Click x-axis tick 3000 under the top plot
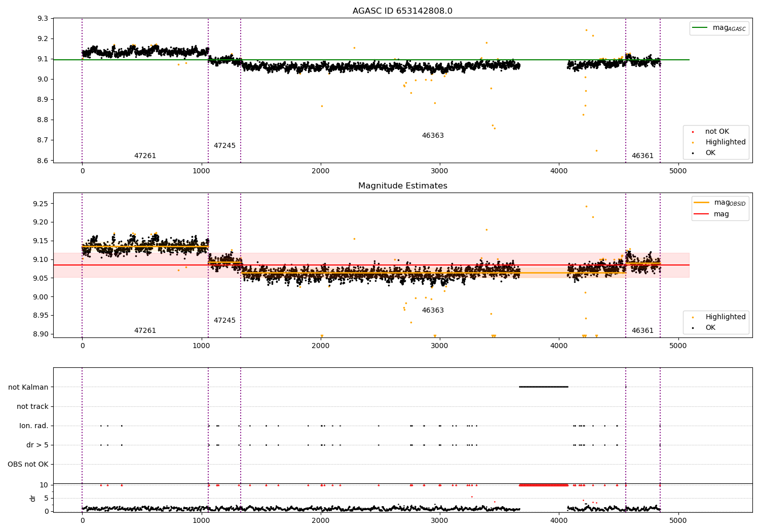 [x=439, y=171]
